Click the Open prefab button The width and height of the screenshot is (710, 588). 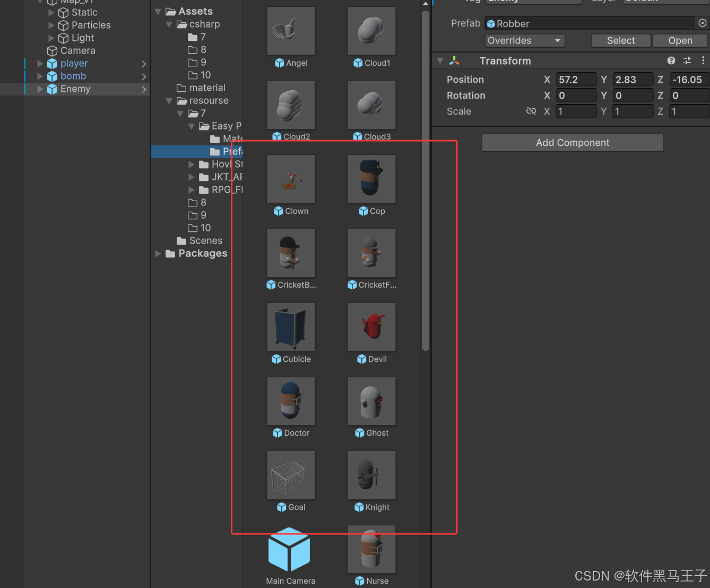[x=680, y=40]
